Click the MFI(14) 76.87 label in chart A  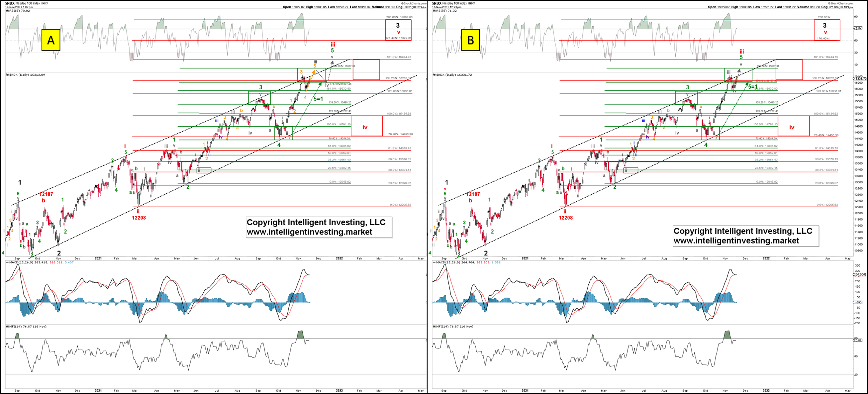27,326
